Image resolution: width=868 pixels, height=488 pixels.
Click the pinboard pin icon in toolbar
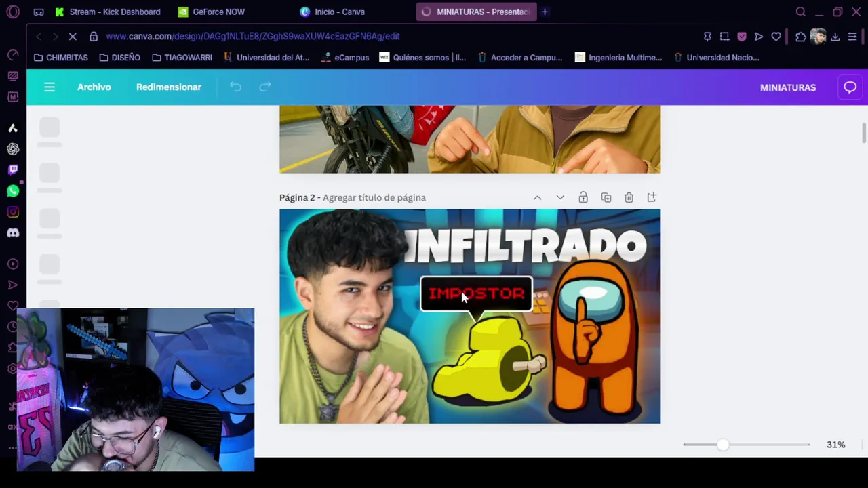tap(707, 37)
